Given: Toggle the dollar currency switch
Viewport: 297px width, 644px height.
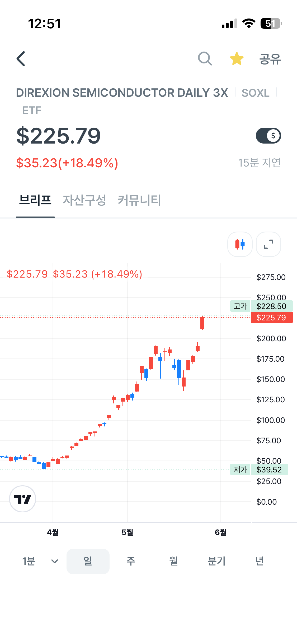Looking at the screenshot, I should [268, 136].
